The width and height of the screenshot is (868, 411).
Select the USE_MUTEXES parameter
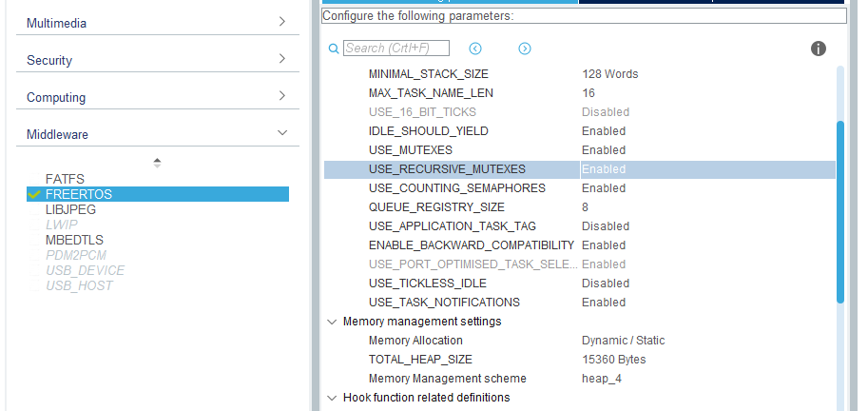410,150
